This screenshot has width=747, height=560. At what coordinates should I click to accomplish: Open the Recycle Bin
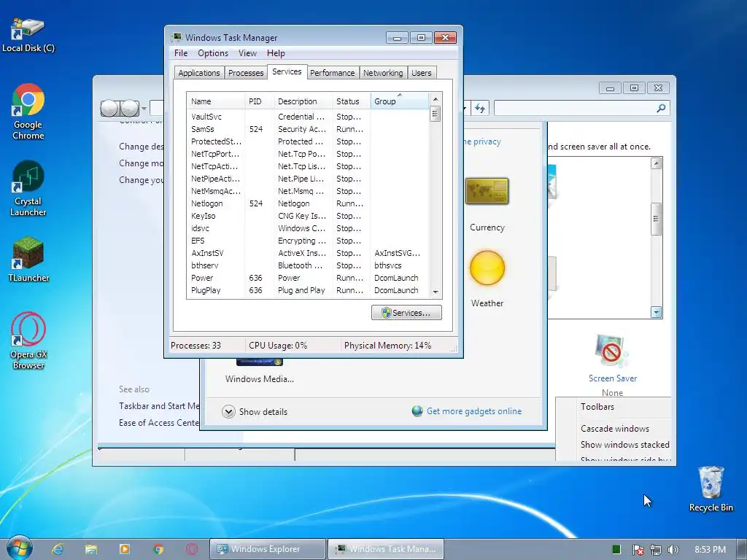(711, 489)
